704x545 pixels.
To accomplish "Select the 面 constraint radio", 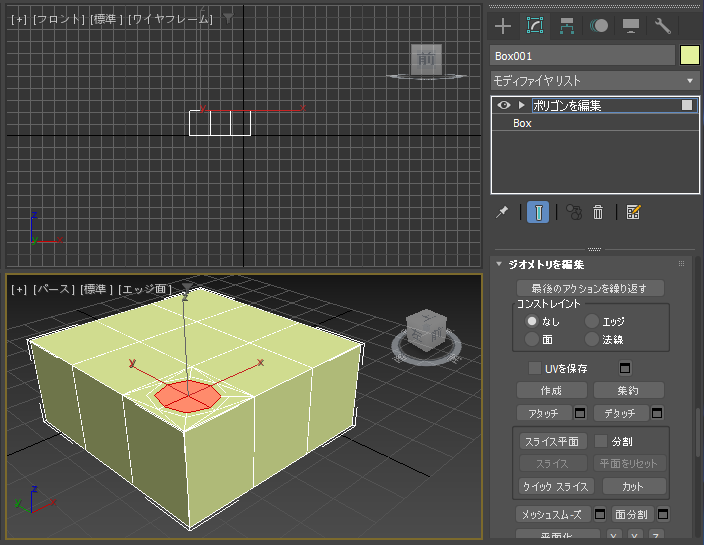I will tap(532, 339).
